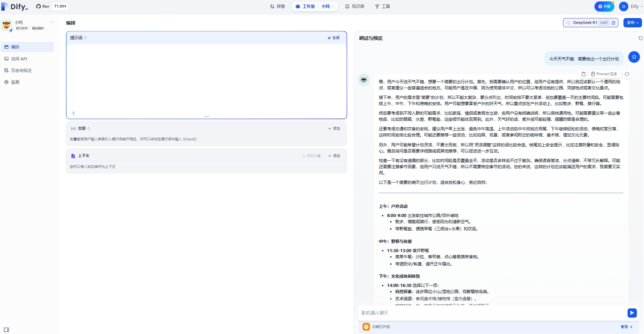Open model parameter settings sliders icon
Image resolution: width=644 pixels, height=334 pixels.
click(x=614, y=23)
